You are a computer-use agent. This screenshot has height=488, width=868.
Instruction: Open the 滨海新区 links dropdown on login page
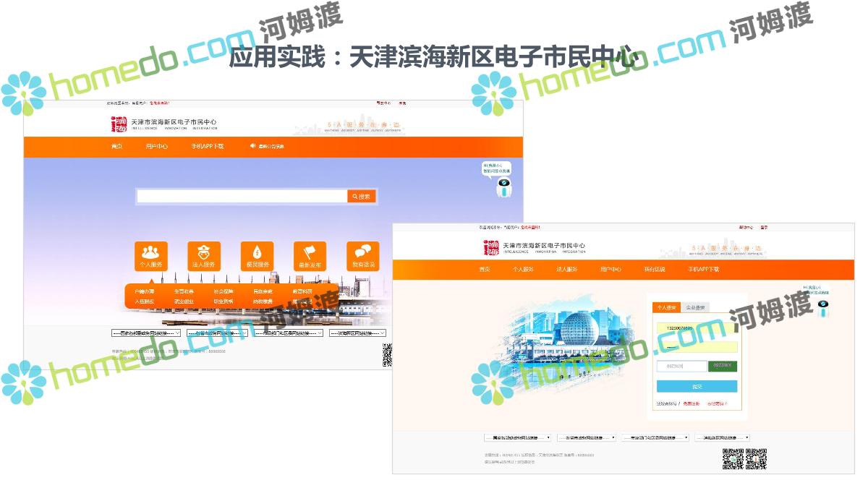[x=722, y=437]
